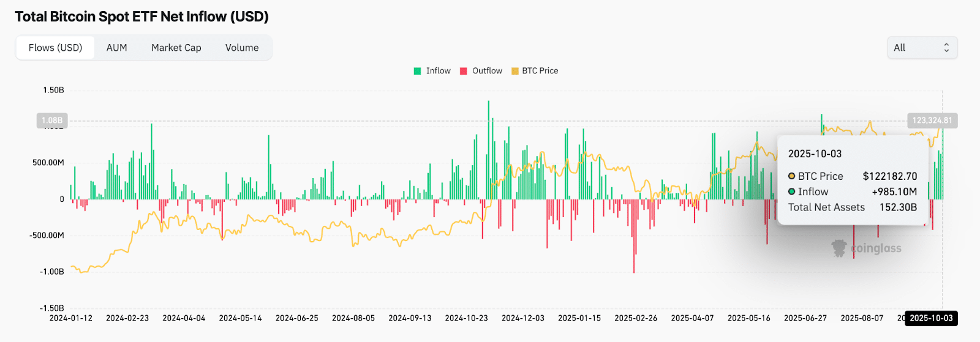Toggle the Inflow series via its legend label

point(438,71)
